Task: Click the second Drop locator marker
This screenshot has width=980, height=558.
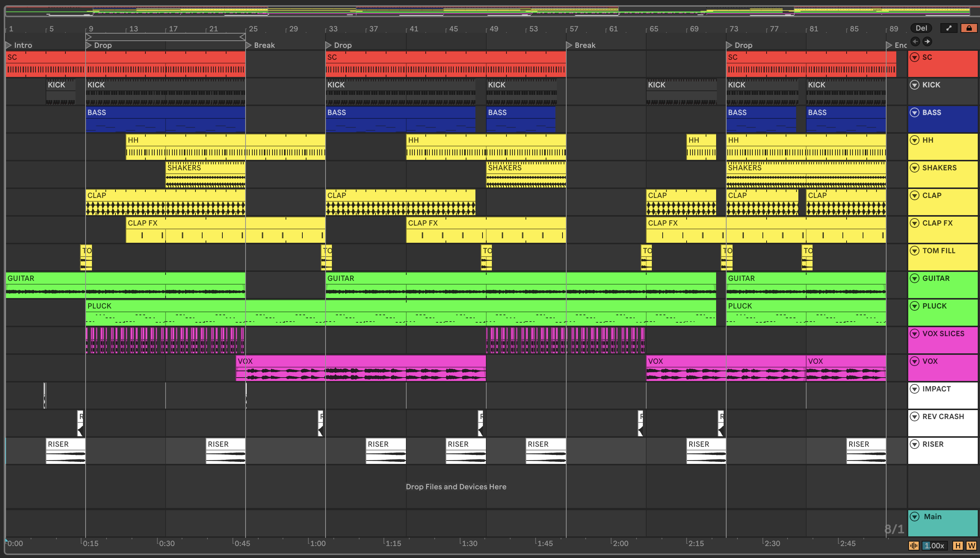Action: 329,45
